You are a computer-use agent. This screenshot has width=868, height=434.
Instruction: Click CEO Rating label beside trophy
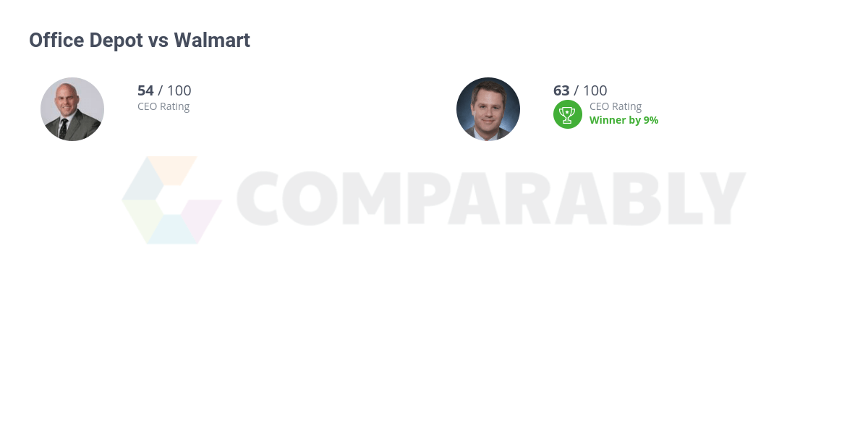click(x=616, y=106)
